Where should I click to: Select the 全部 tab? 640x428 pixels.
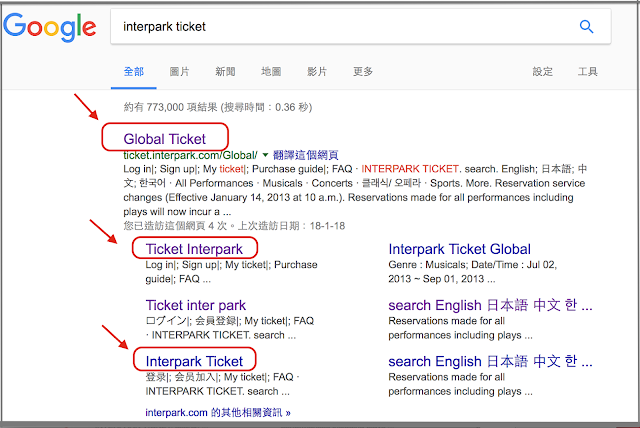tap(133, 72)
